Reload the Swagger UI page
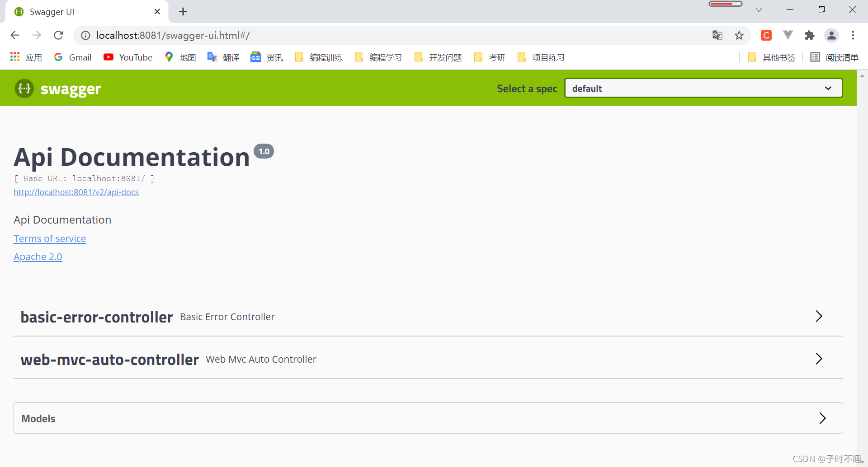 tap(58, 35)
